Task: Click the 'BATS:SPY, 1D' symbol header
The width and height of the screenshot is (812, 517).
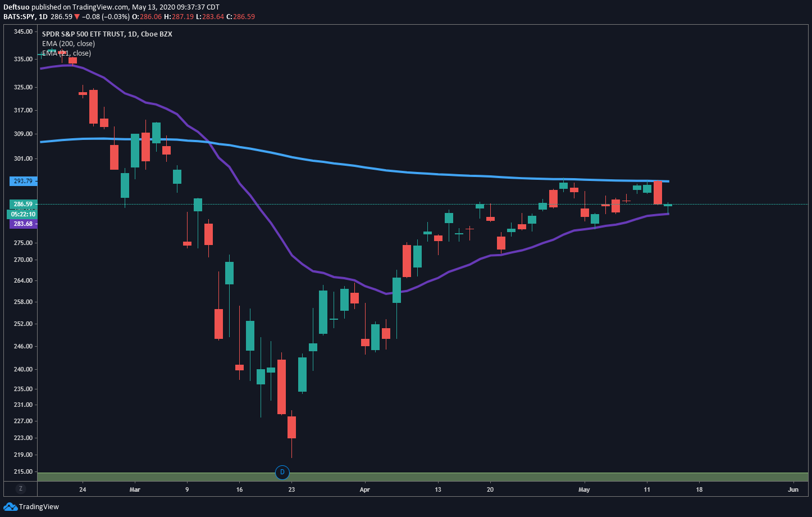Action: point(25,17)
